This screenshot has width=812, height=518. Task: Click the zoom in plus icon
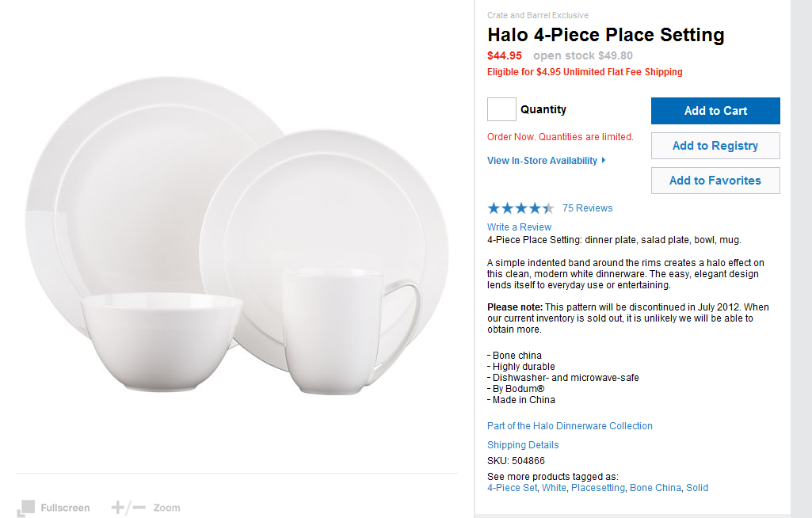(x=119, y=507)
